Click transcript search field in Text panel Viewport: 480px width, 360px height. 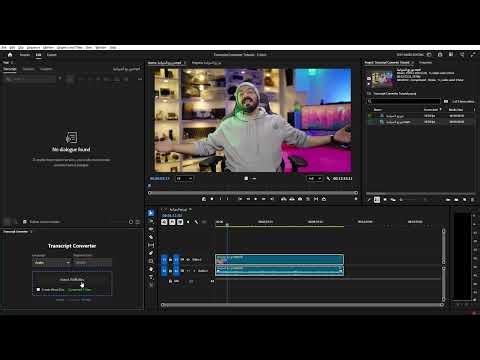[30, 79]
